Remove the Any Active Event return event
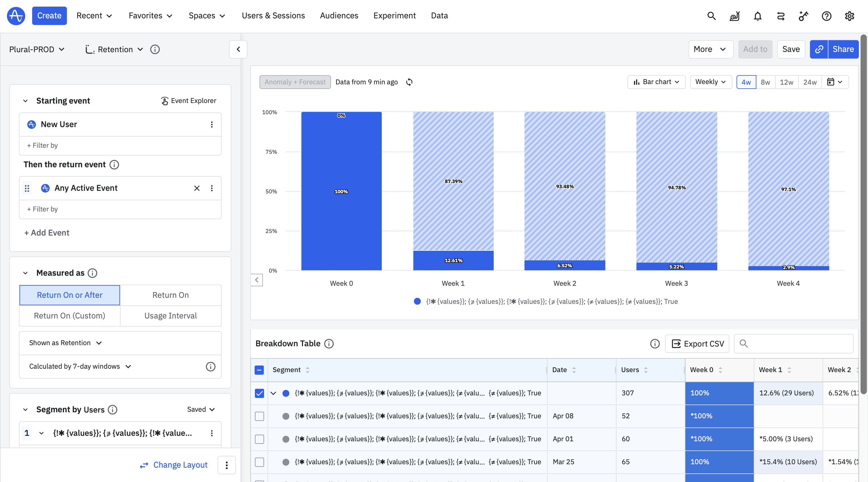This screenshot has height=482, width=868. pyautogui.click(x=197, y=188)
